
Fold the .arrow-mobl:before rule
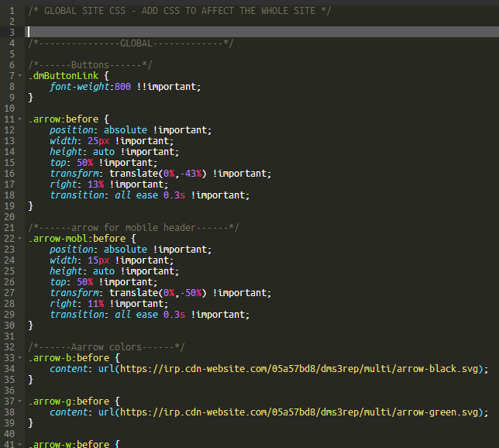pyautogui.click(x=21, y=239)
